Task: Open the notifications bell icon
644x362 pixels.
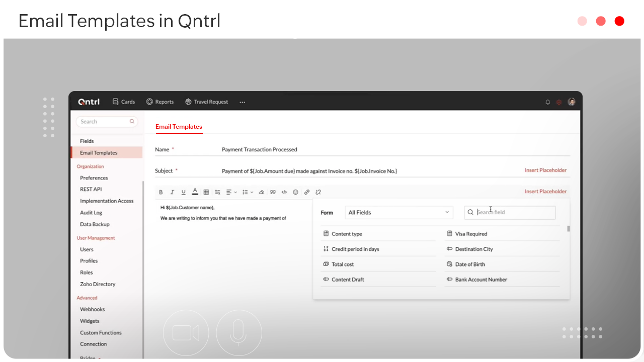Action: 547,102
